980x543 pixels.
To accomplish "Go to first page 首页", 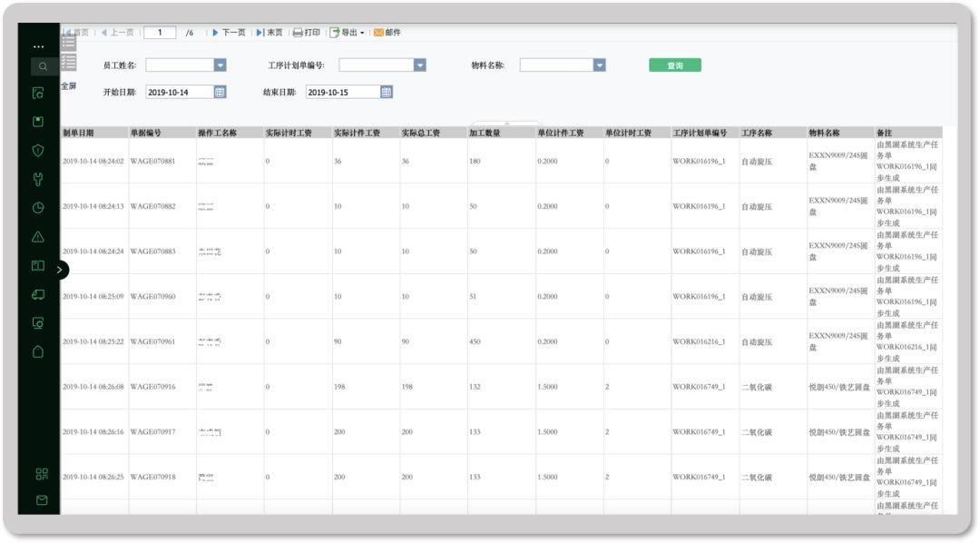I will point(77,32).
